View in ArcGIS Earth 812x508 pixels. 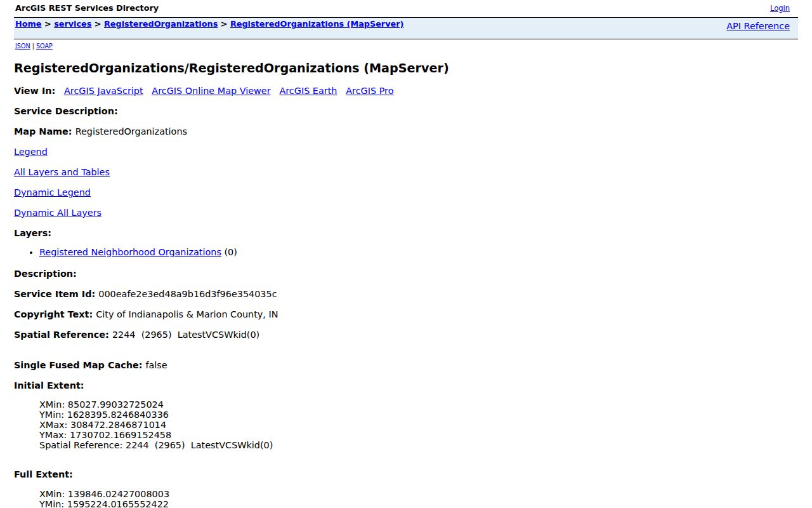point(308,91)
